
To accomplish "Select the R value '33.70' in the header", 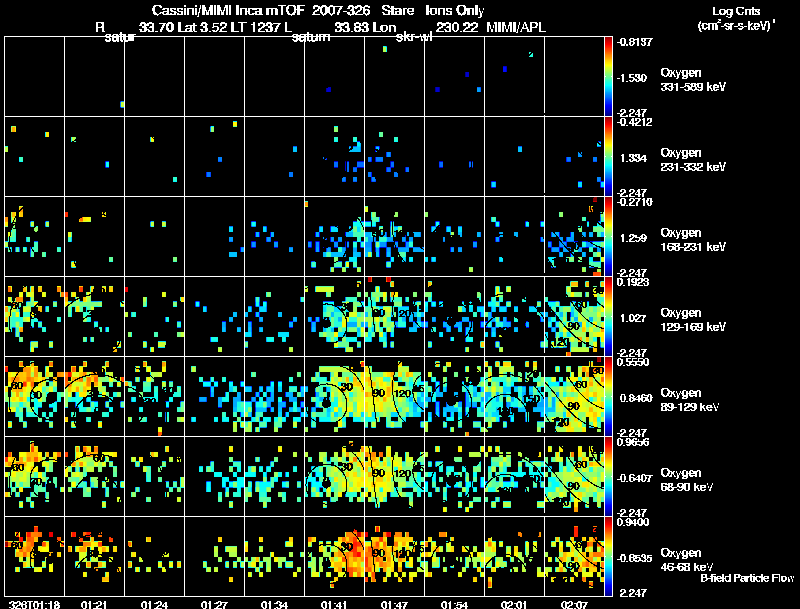I will pyautogui.click(x=156, y=27).
